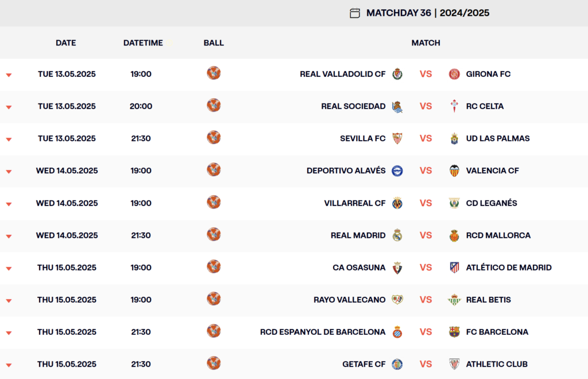Click VS in the Osasuna match row
This screenshot has height=379, width=588.
point(425,267)
